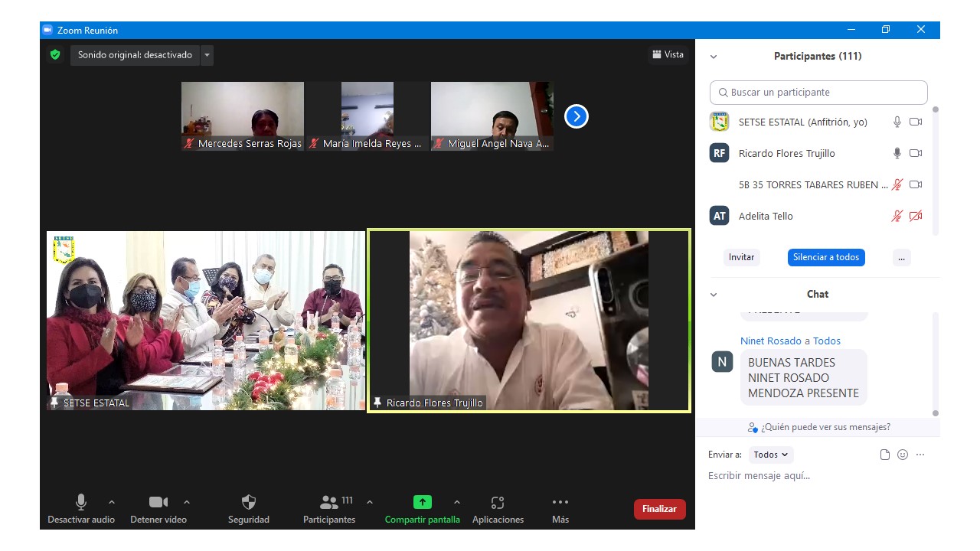Click the RF avatar of Ricardo Flores

coord(719,153)
